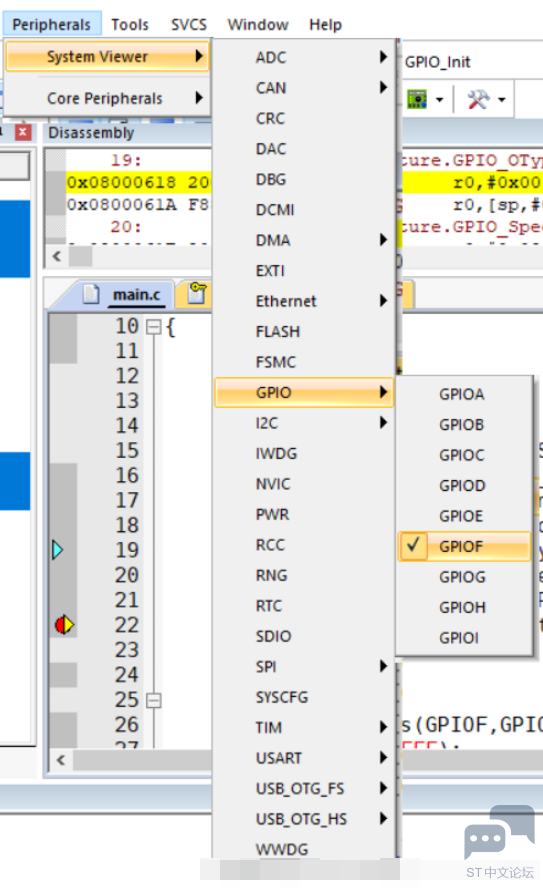Image resolution: width=543 pixels, height=888 pixels.
Task: Click the cyan cursor arrow at line 19
Action: click(x=57, y=550)
